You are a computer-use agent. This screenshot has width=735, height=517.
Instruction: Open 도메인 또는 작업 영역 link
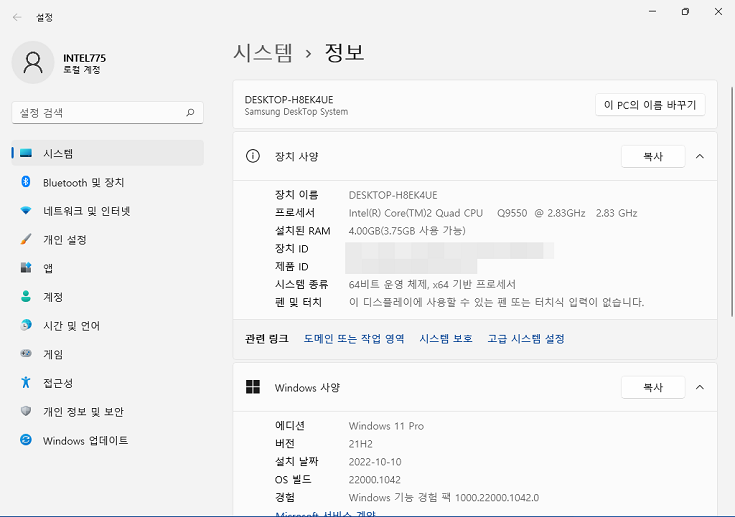point(354,338)
